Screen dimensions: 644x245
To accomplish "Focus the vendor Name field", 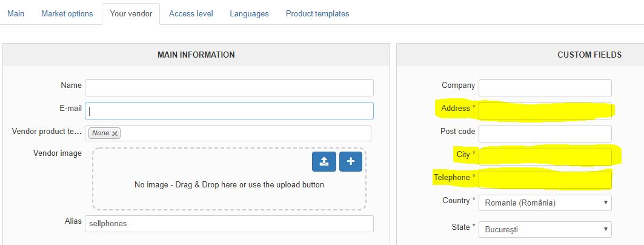I will pyautogui.click(x=229, y=88).
